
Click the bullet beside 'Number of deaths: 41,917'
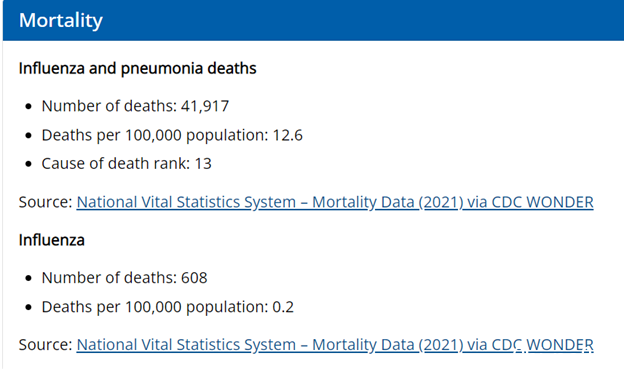(28, 107)
